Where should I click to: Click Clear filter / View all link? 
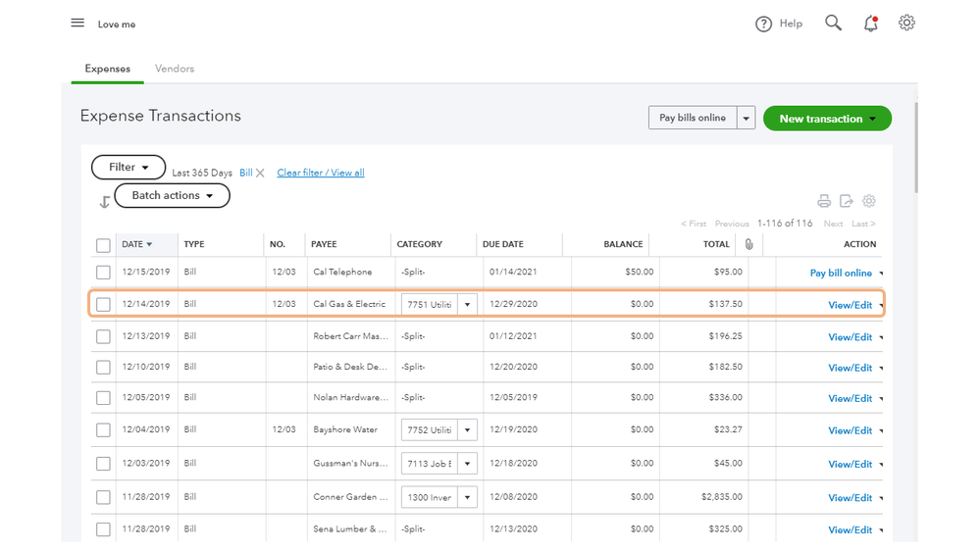coord(320,174)
